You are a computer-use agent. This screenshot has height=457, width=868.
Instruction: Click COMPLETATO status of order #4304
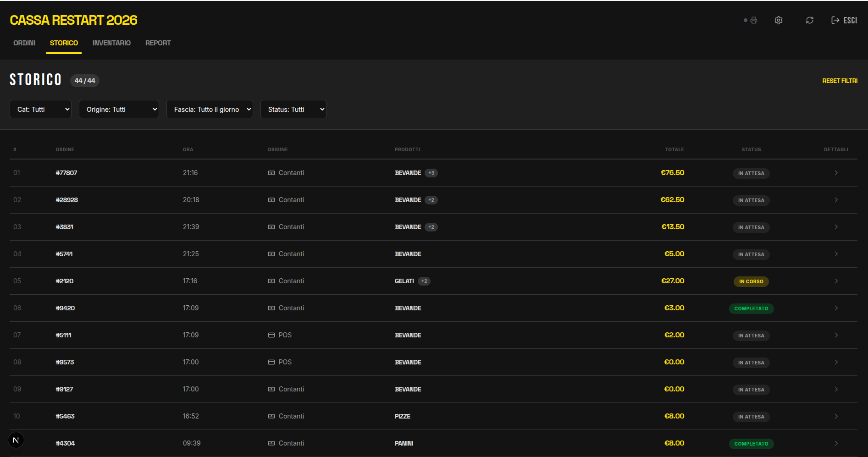pyautogui.click(x=751, y=444)
